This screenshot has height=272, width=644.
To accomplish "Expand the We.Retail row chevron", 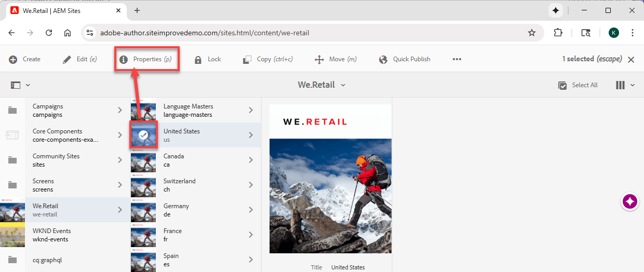I will click(x=120, y=210).
